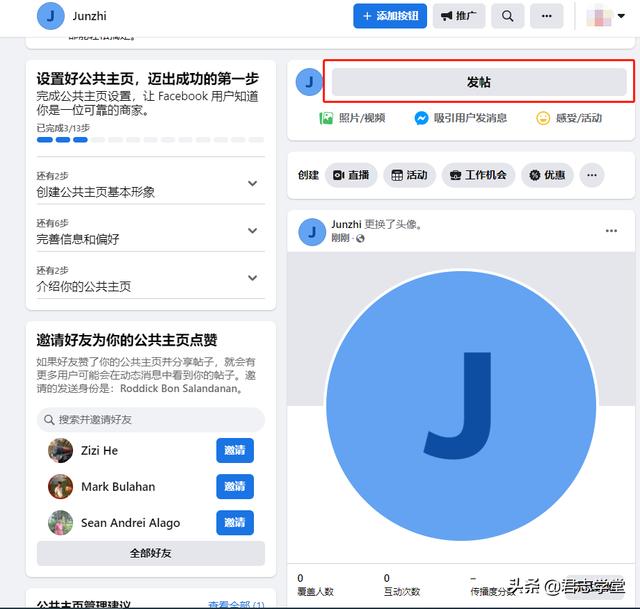Click Sean Andrei Alago's profile picture
The image size is (640, 609).
(60, 522)
